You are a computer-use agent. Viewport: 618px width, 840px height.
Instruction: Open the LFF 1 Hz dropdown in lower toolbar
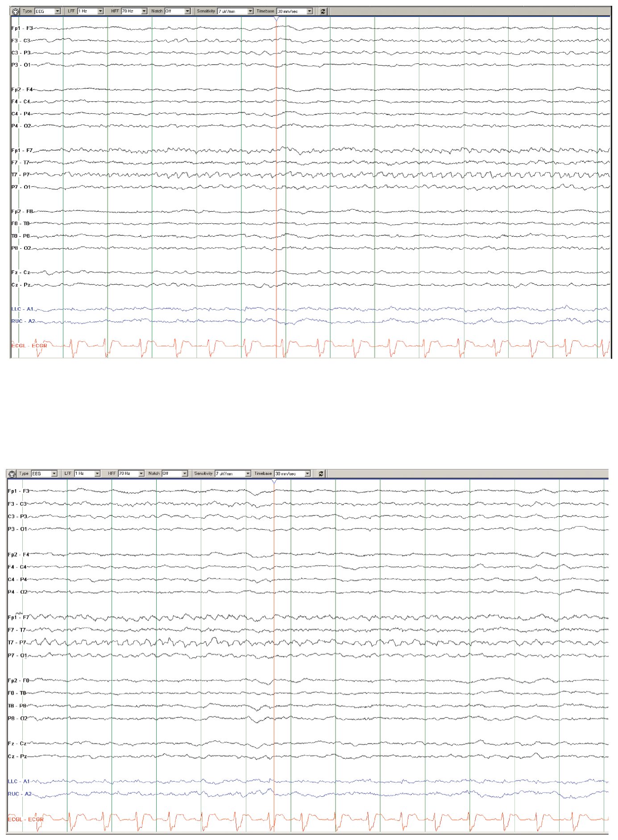tap(87, 474)
